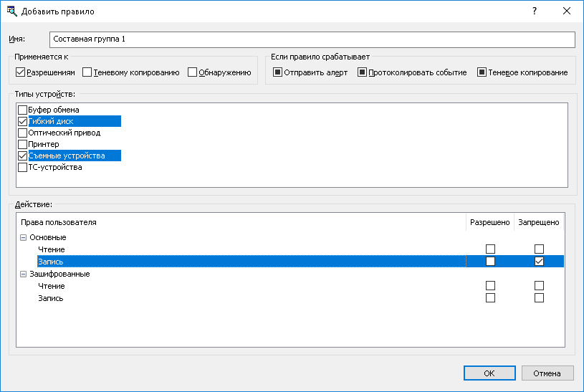Click the Отмена button
This screenshot has height=392, width=584.
point(547,373)
